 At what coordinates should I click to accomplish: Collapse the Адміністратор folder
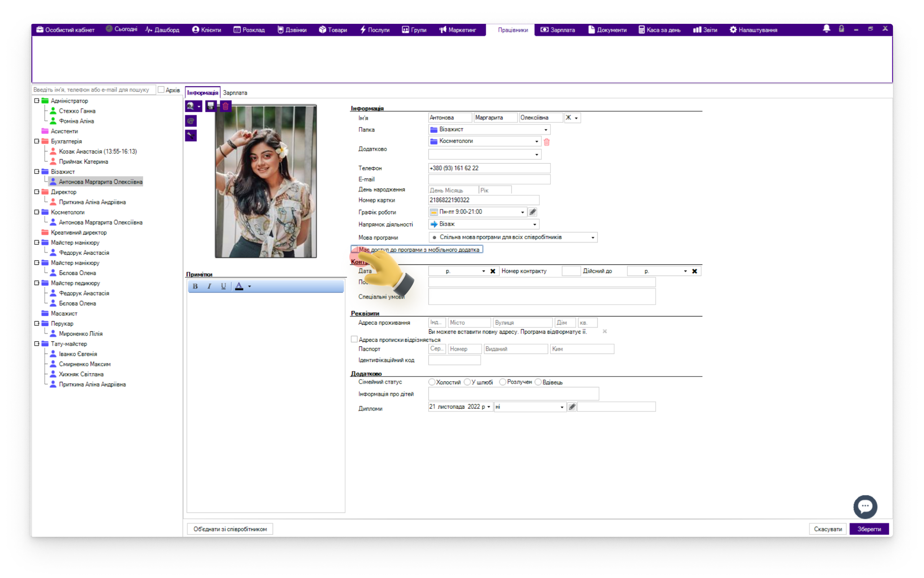click(37, 101)
